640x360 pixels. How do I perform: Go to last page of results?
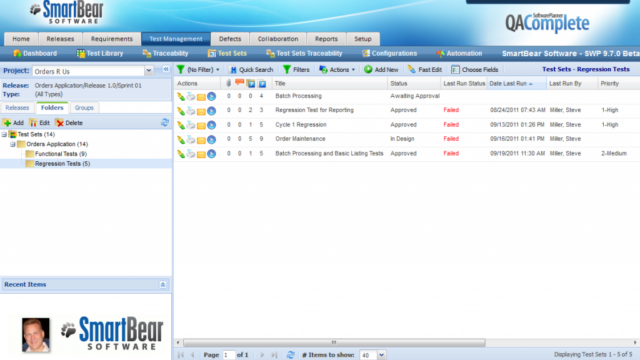(274, 355)
